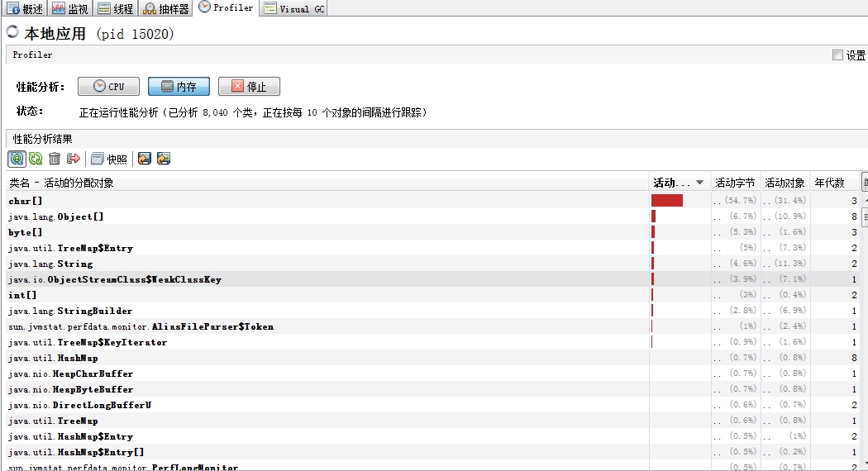Click the 31.4% live objects value

(790, 200)
